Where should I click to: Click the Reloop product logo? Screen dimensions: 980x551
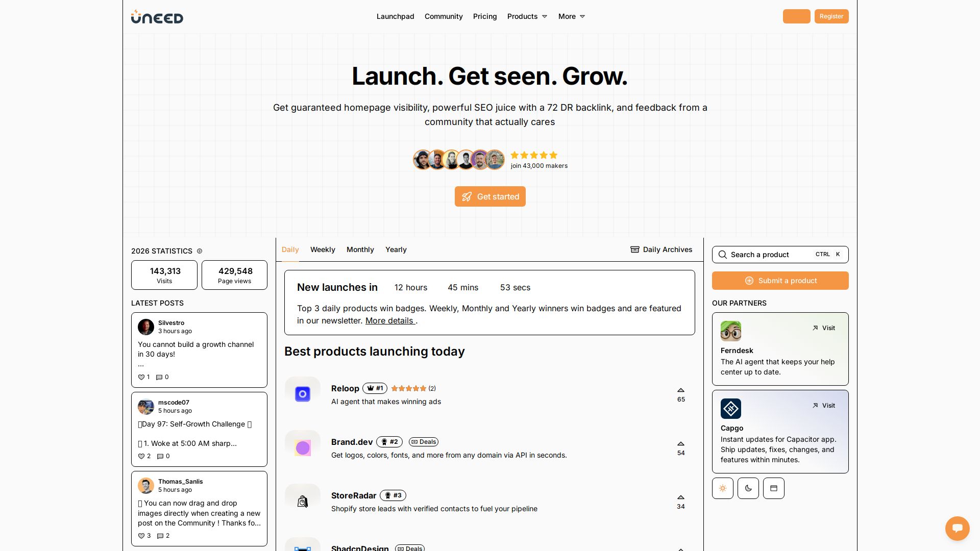coord(303,394)
